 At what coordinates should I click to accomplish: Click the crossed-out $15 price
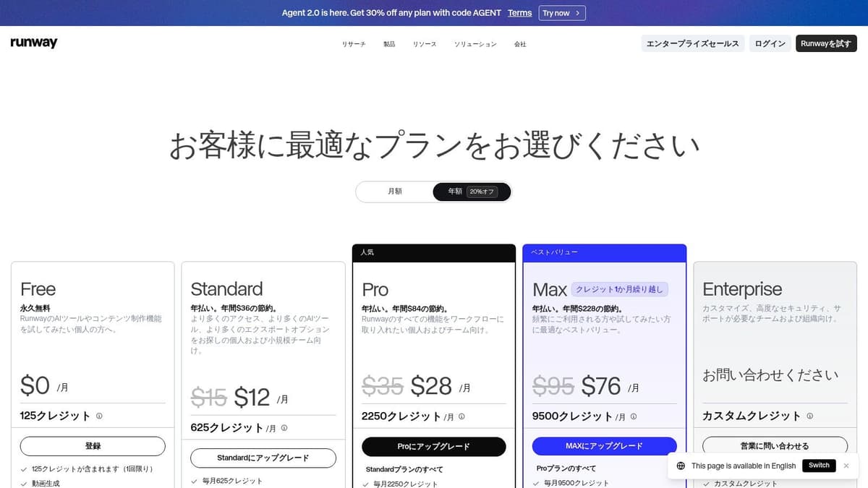[209, 397]
